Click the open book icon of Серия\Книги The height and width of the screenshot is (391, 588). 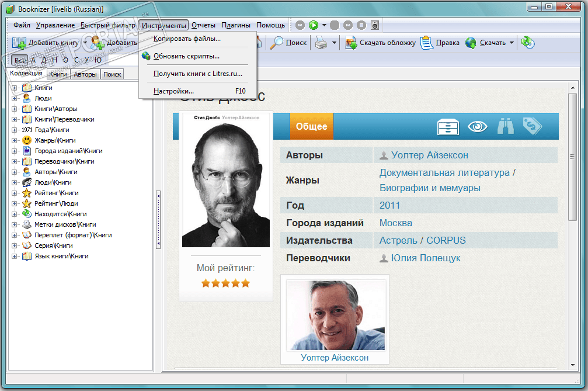click(27, 245)
